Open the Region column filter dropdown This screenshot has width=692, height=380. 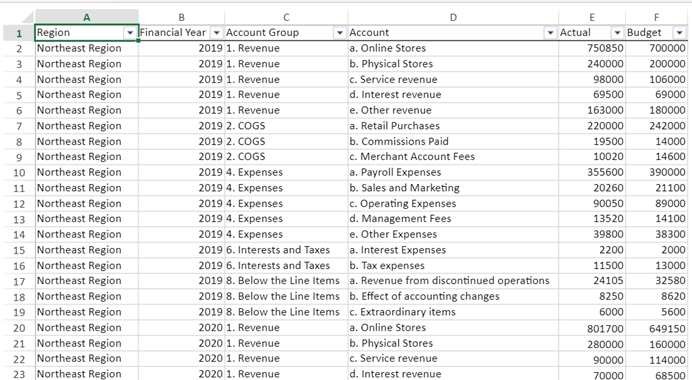tap(130, 33)
